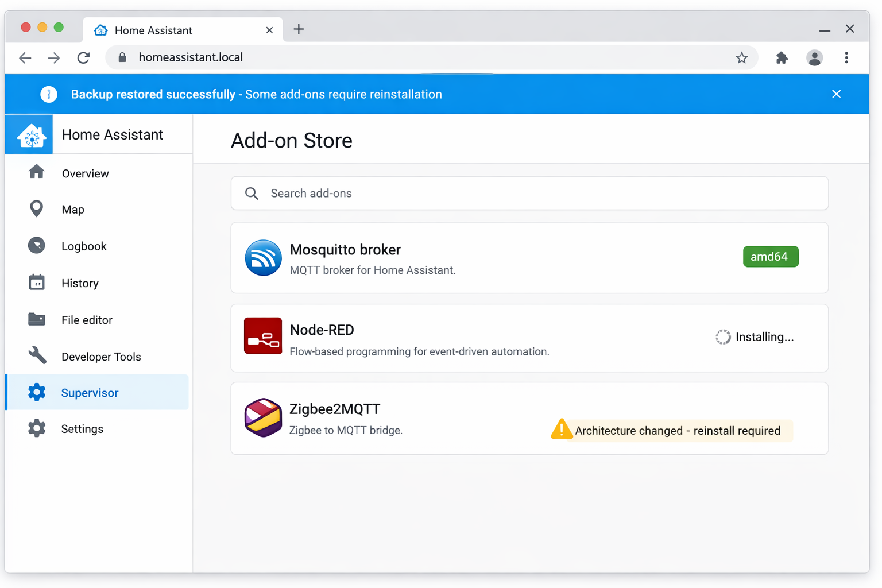Open the browser profile menu

click(815, 57)
